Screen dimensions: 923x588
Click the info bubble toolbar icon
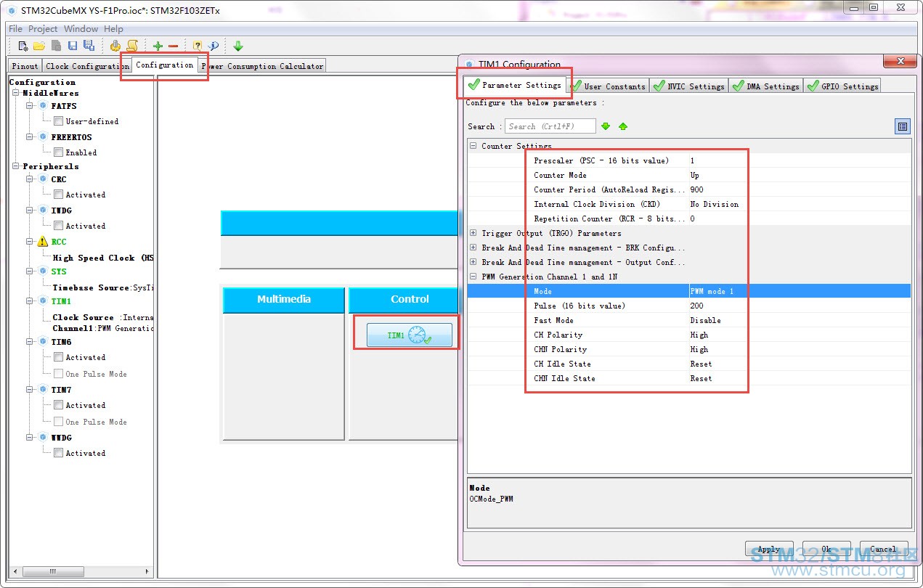coord(214,46)
